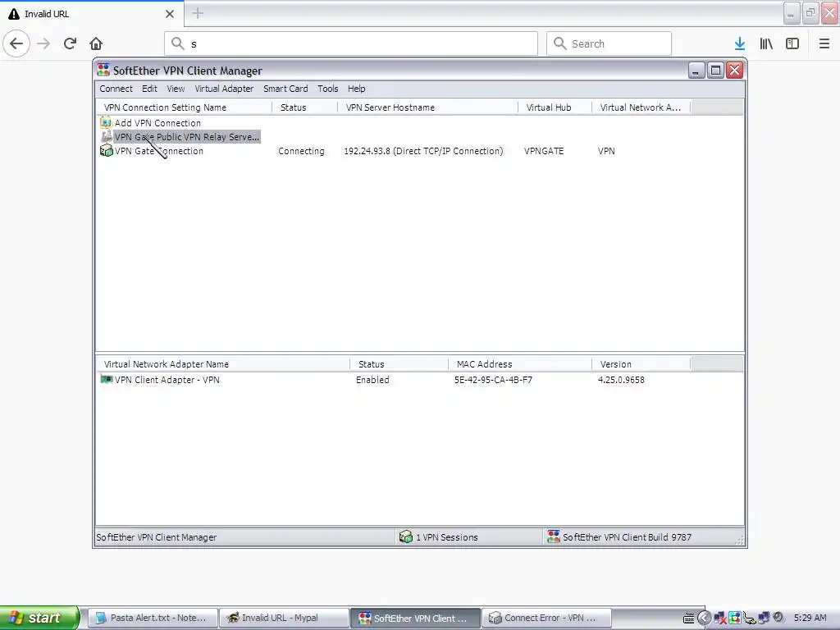Viewport: 840px width, 630px height.
Task: Open the View menu
Action: click(x=176, y=89)
